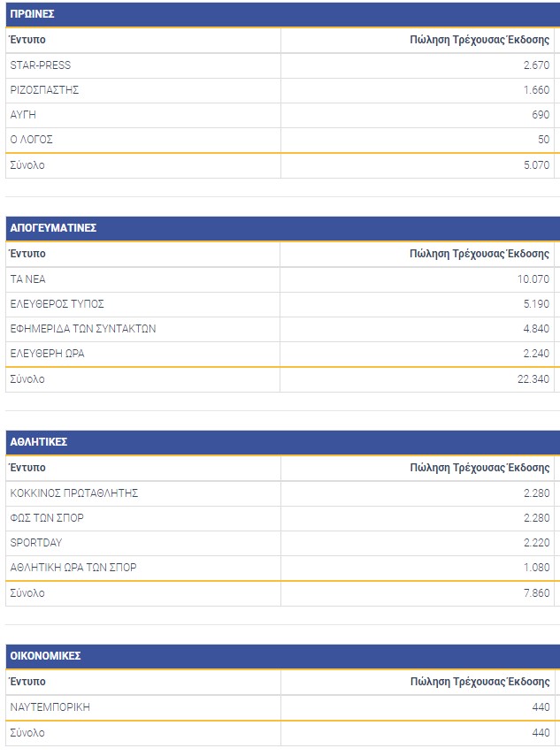Select the ΦΩΣ ΤΩΝ ΣΠΟΡ row
Screen dimensions: 560x756
pos(47,518)
